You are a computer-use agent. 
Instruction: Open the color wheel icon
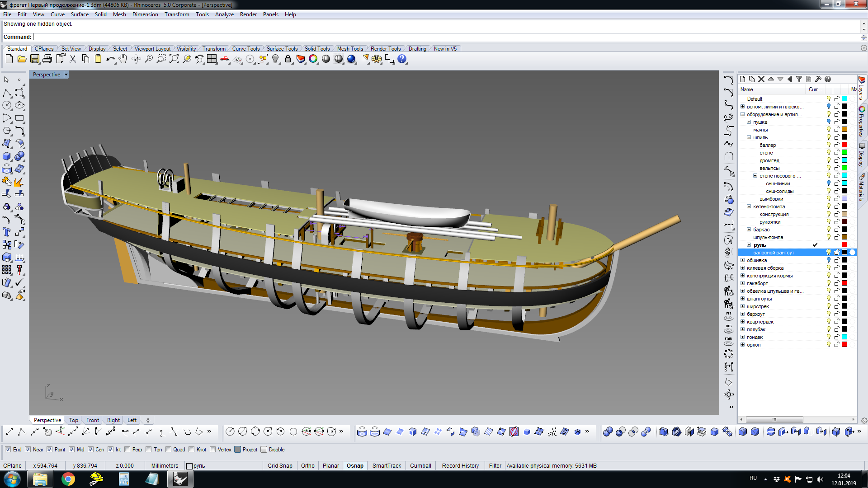(x=313, y=59)
